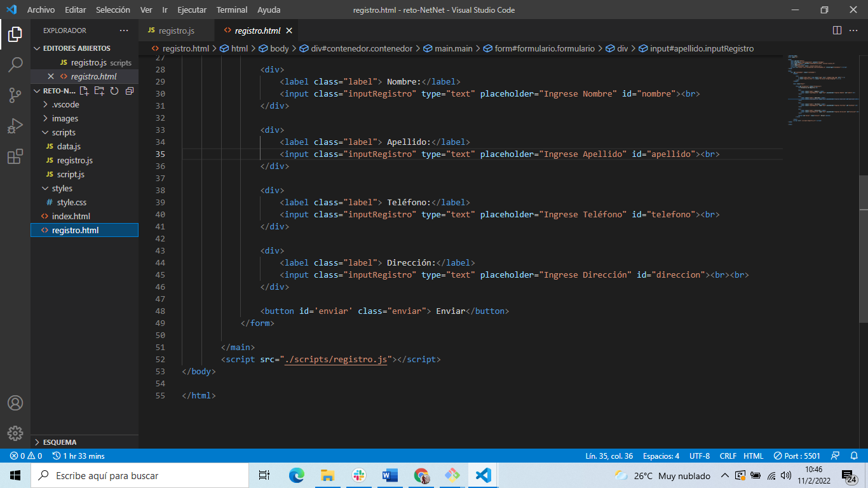The image size is (868, 488).
Task: Open the Extensions view
Action: point(15,157)
